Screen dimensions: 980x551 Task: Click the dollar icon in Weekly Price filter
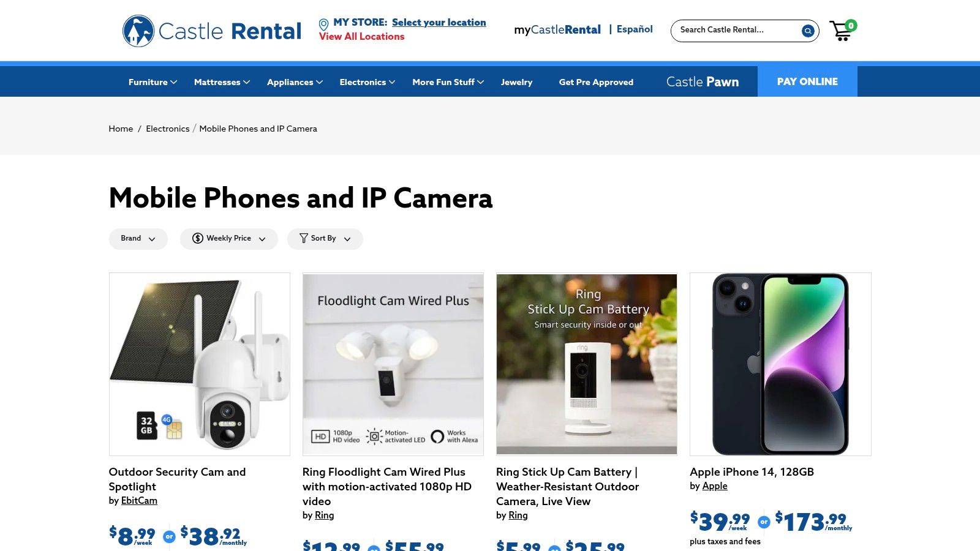197,238
